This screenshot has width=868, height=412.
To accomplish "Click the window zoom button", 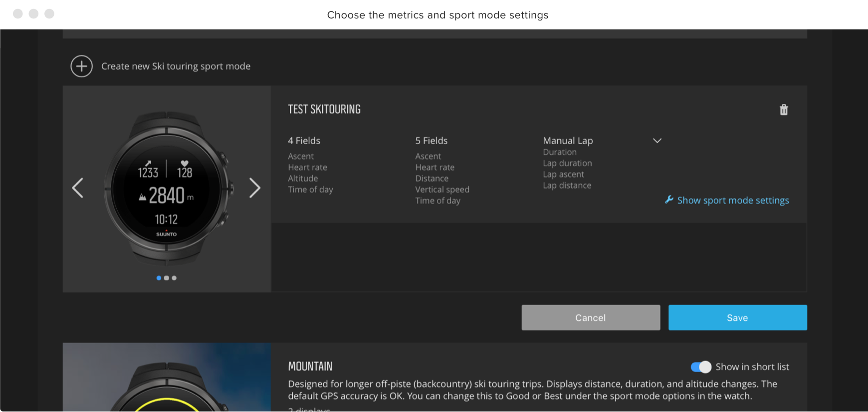I will tap(49, 13).
